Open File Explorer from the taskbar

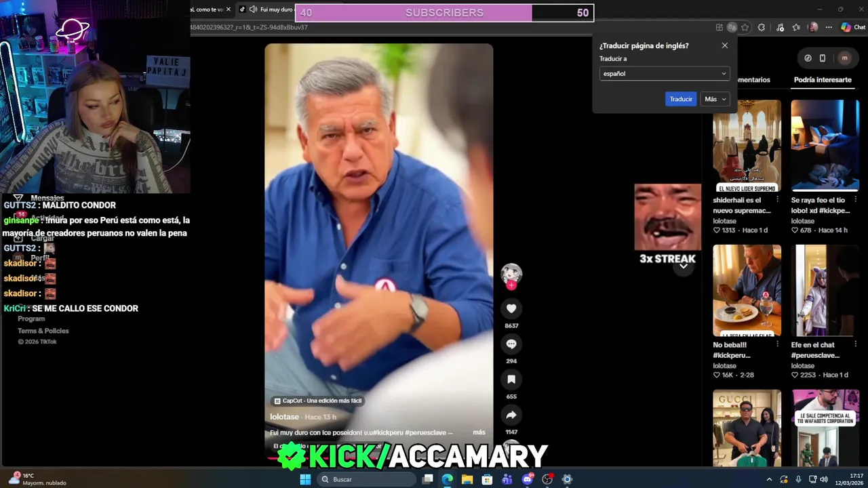click(467, 479)
